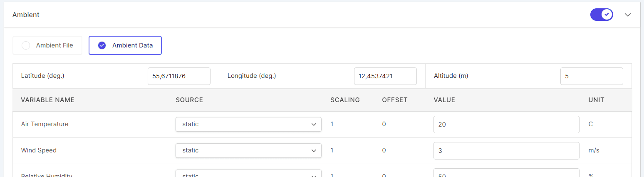Viewport: 644px width, 177px height.
Task: Open the Relative Humidity source dropdown
Action: click(x=248, y=174)
